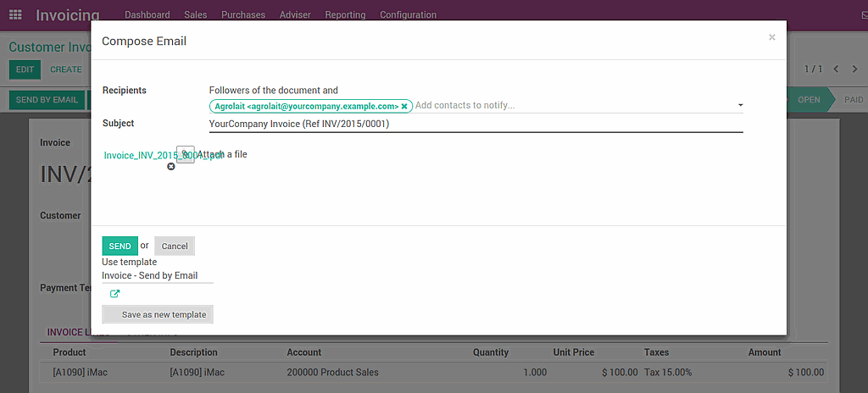Remove Agrolait recipient tag with x
The width and height of the screenshot is (868, 393).
[404, 106]
